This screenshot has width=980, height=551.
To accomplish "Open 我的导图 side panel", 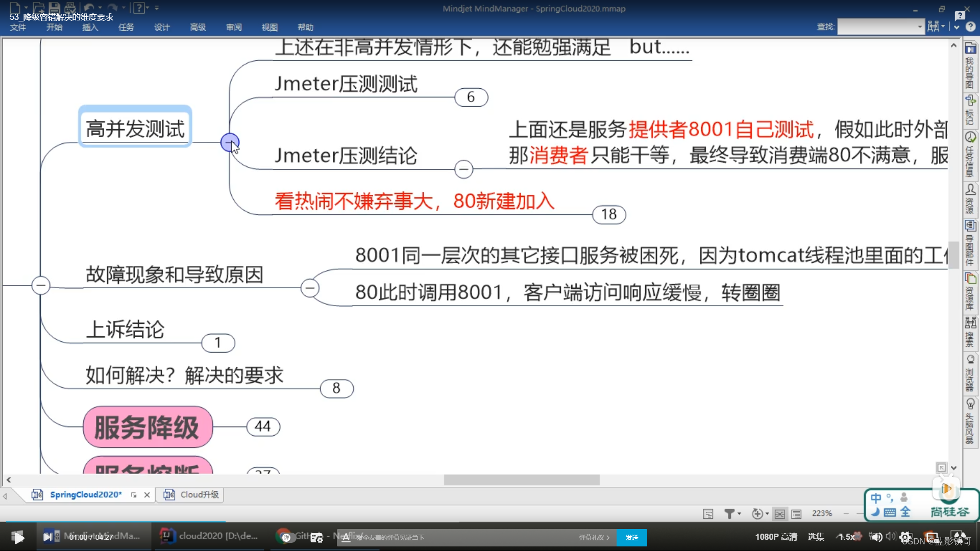I will (970, 66).
